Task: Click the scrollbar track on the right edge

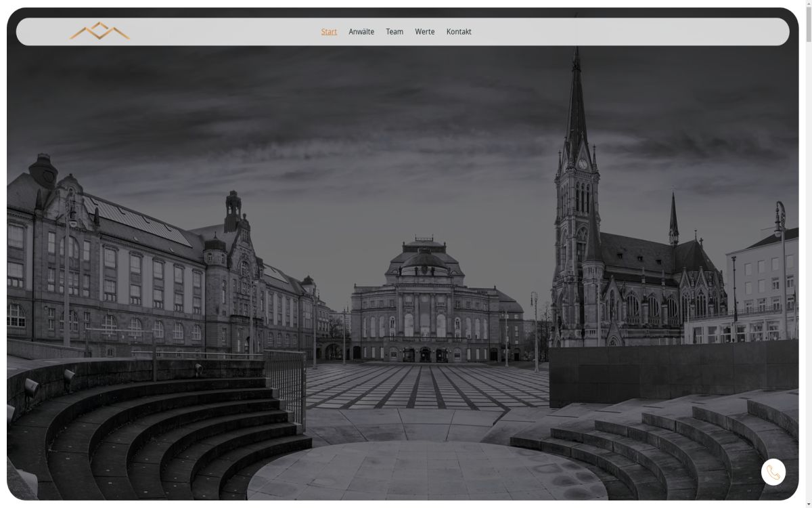Action: click(807, 271)
